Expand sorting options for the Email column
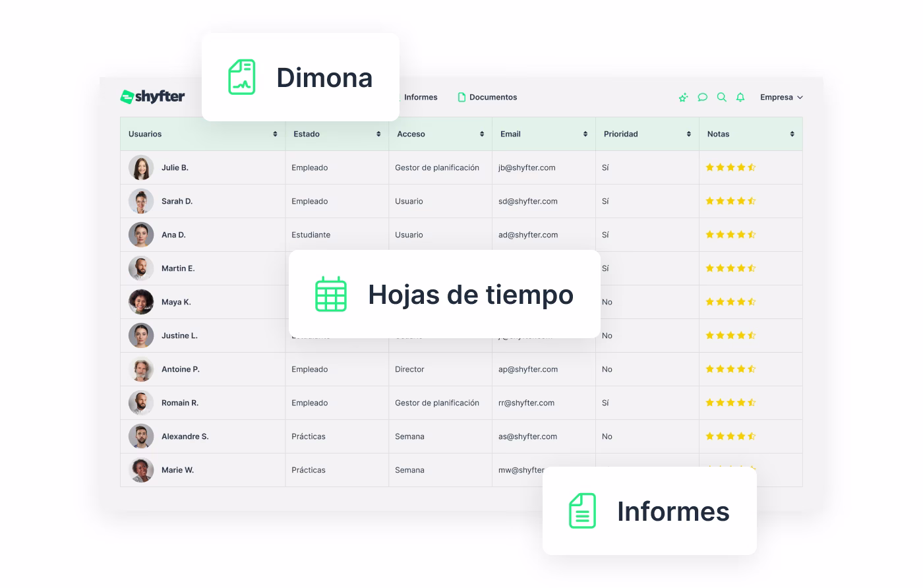 click(x=585, y=134)
